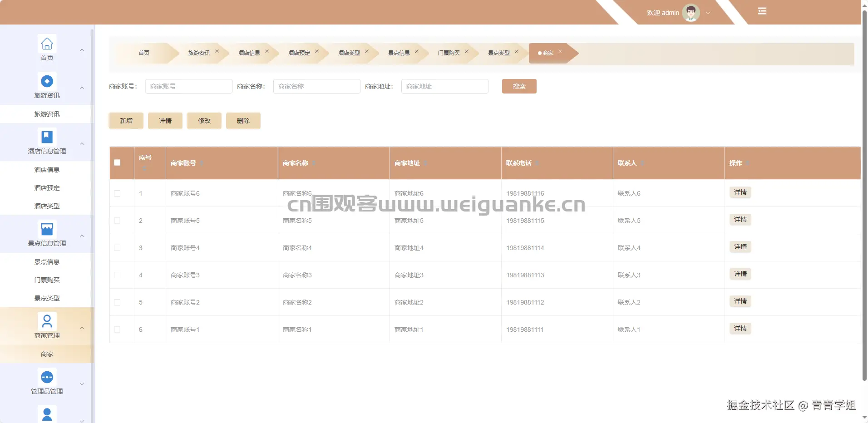Image resolution: width=868 pixels, height=423 pixels.
Task: Click the admin avatar image
Action: (x=690, y=12)
